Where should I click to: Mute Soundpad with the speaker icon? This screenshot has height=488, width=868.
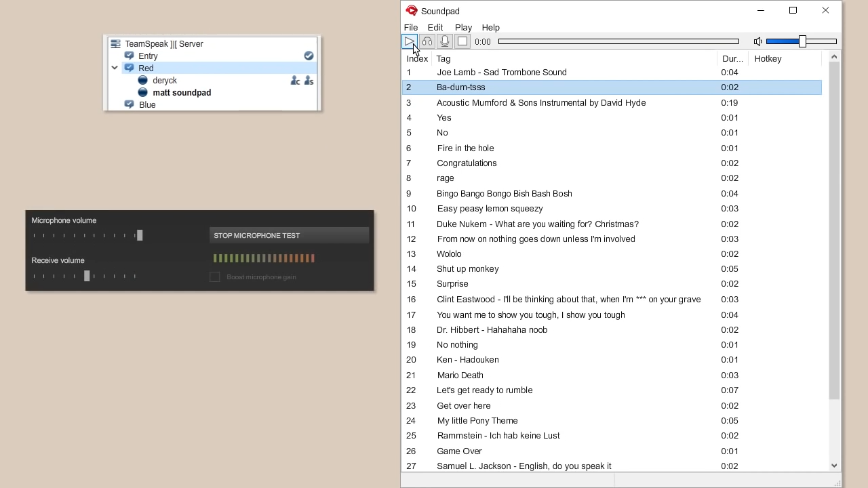(757, 41)
